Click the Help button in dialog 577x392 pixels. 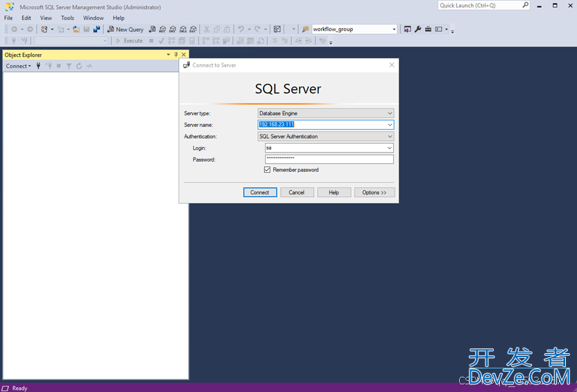pos(334,192)
